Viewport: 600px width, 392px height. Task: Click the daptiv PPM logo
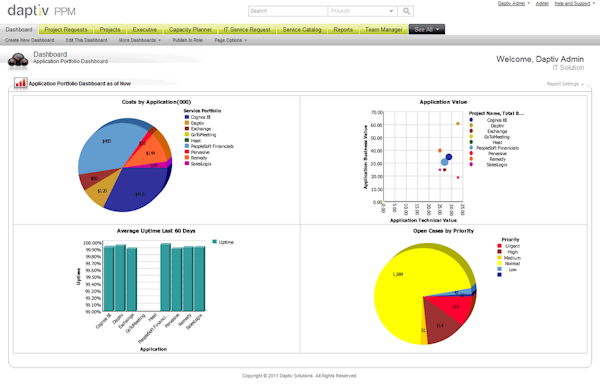pyautogui.click(x=41, y=11)
